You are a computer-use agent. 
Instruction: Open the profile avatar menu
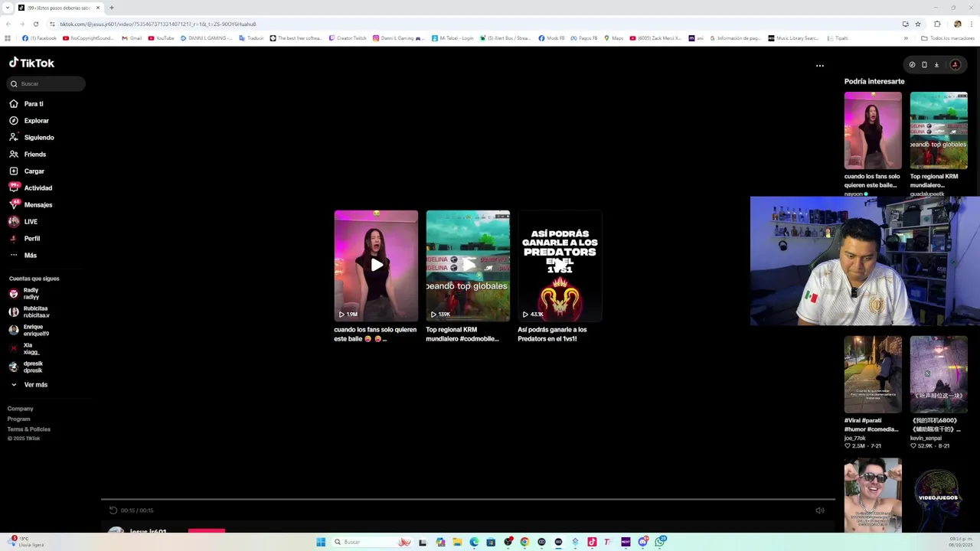click(955, 65)
